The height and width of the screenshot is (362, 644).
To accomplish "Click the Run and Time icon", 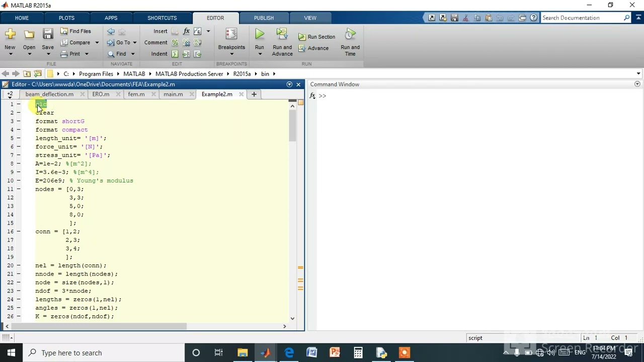I will (x=350, y=34).
